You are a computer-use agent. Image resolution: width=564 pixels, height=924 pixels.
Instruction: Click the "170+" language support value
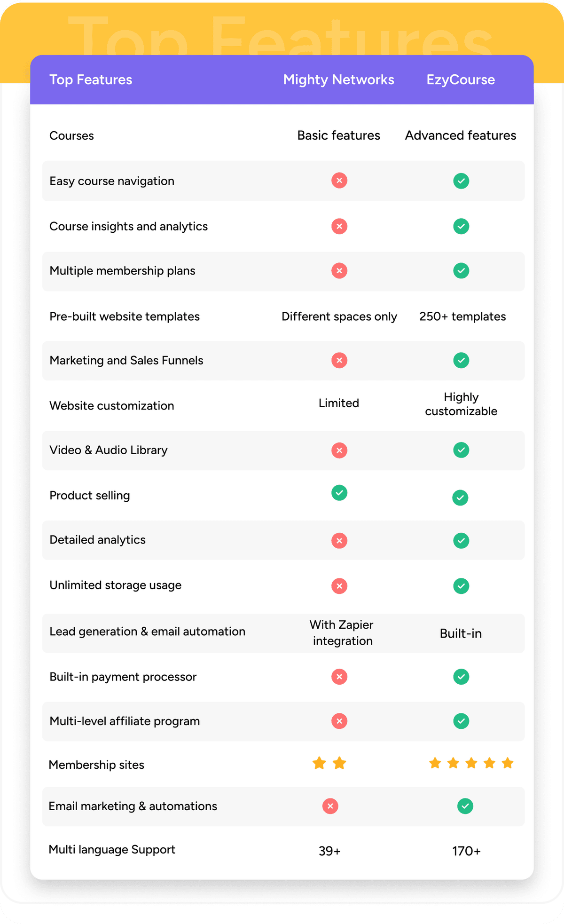(466, 851)
